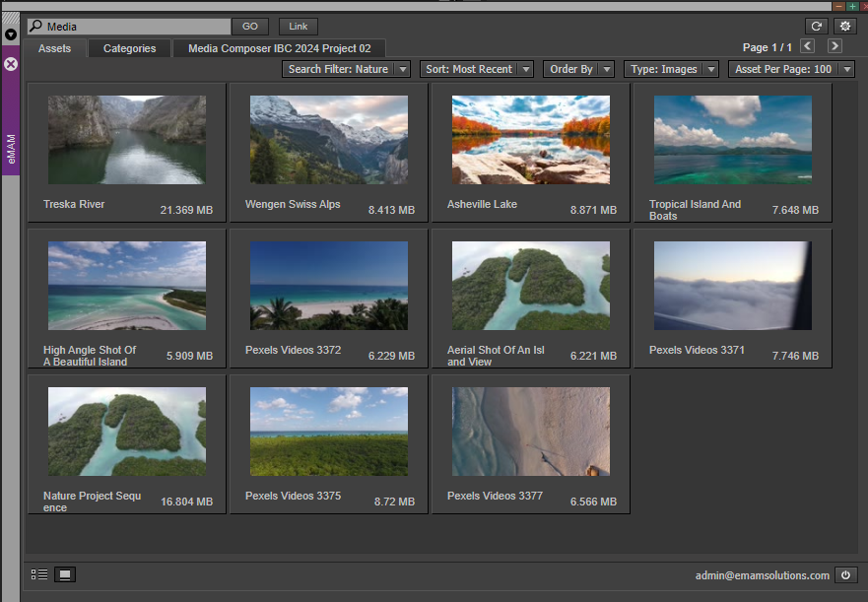Click the panel menu arrow above the eMAM tab
Image resolution: width=868 pixels, height=602 pixels.
pyautogui.click(x=11, y=33)
